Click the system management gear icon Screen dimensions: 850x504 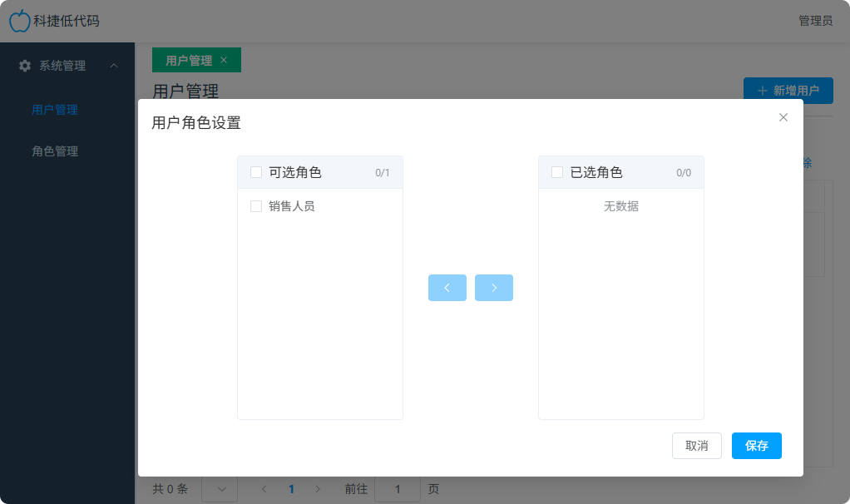25,66
